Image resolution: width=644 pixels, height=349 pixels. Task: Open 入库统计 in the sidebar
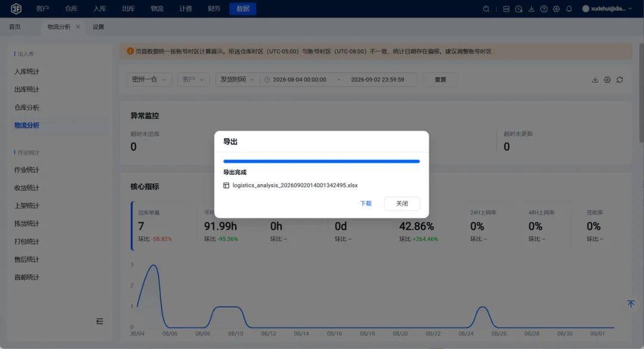(x=27, y=72)
